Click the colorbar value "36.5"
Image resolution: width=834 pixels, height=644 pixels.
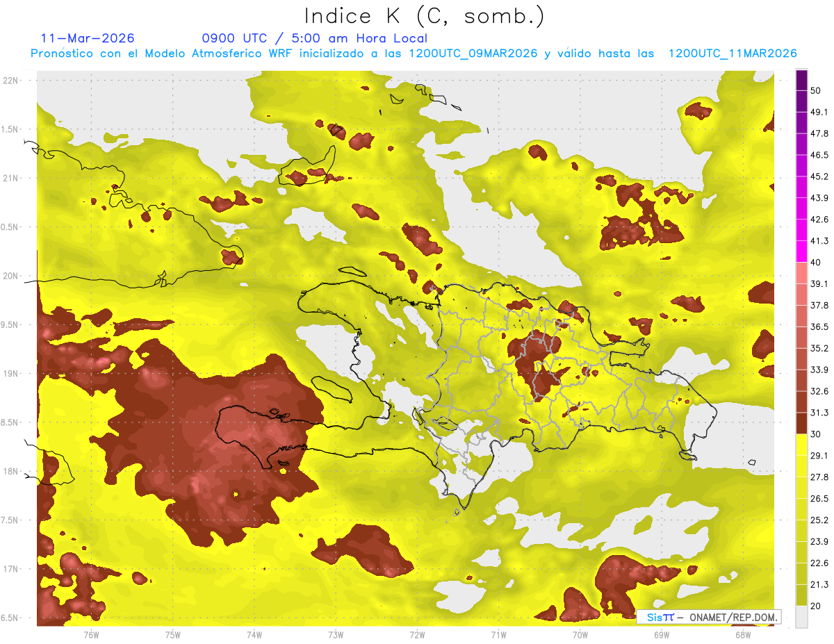(x=819, y=327)
